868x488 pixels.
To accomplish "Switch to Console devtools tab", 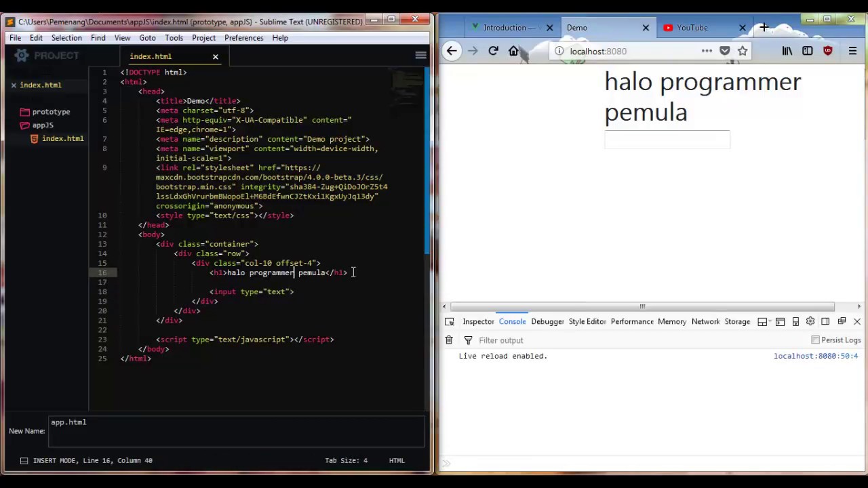I will pyautogui.click(x=512, y=322).
